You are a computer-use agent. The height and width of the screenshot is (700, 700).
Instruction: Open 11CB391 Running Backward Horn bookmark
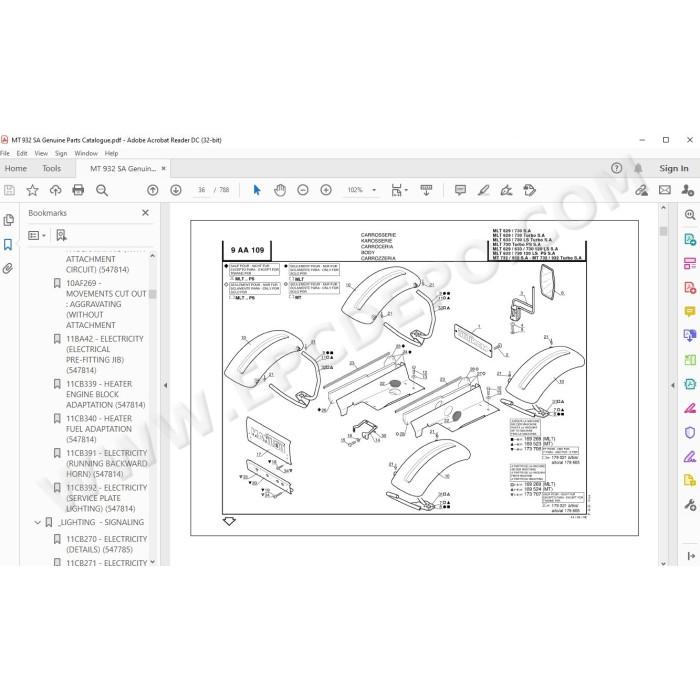106,463
